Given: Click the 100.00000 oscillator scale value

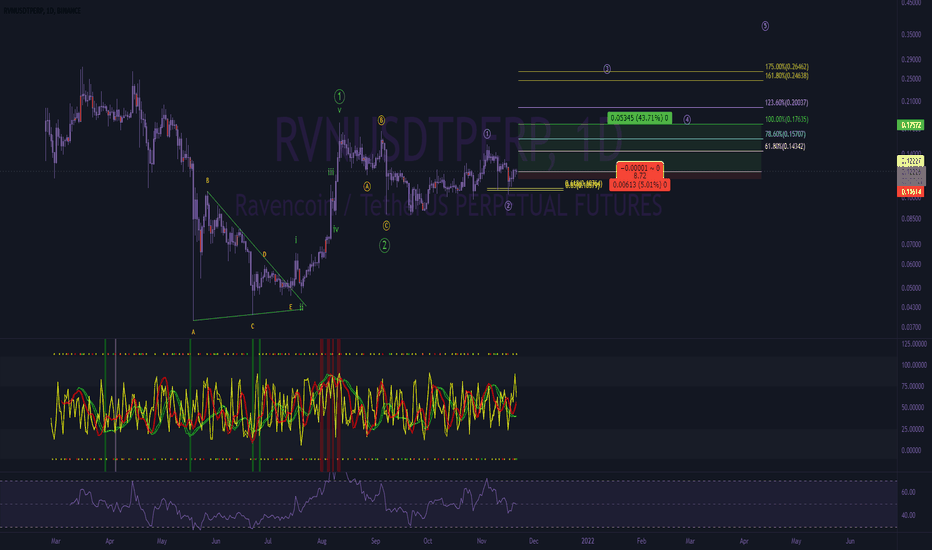Looking at the screenshot, I should pos(914,365).
